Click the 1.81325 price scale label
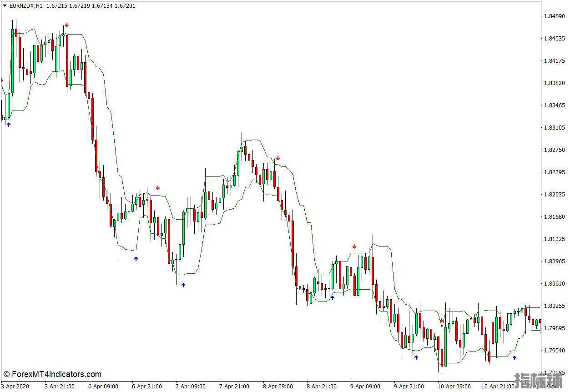The height and width of the screenshot is (392, 570). point(555,239)
